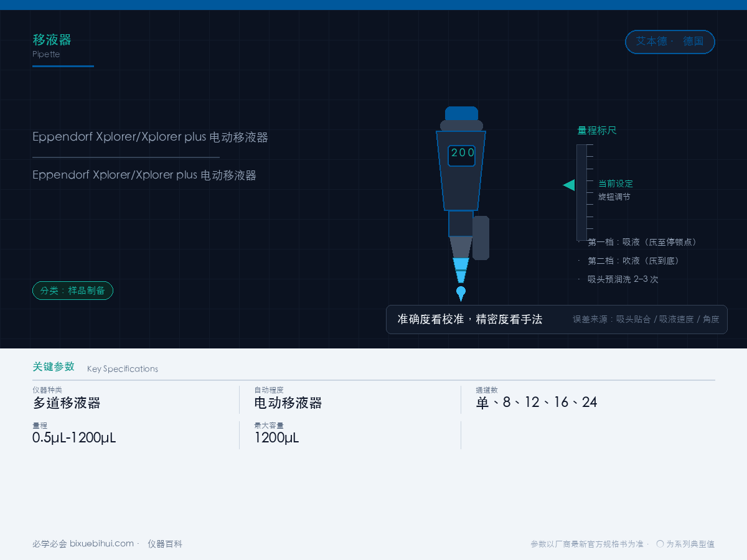Click the Pipette subtitle text
Image resolution: width=747 pixels, height=560 pixels.
point(46,54)
